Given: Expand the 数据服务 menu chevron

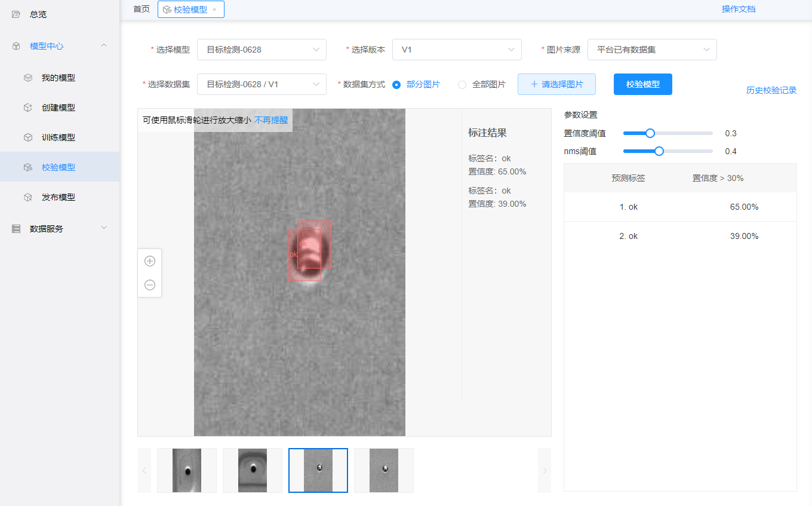Looking at the screenshot, I should (x=104, y=228).
